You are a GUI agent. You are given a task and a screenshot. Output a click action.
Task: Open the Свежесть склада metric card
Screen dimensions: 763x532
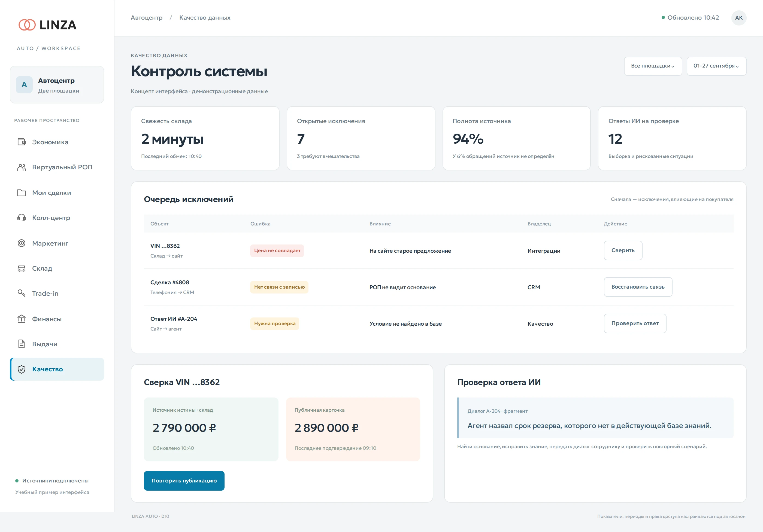click(205, 139)
